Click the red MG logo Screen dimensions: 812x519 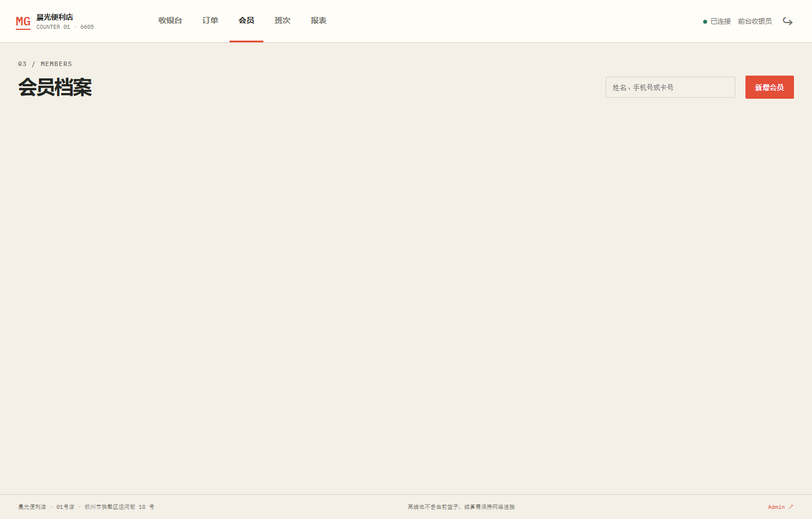(23, 22)
